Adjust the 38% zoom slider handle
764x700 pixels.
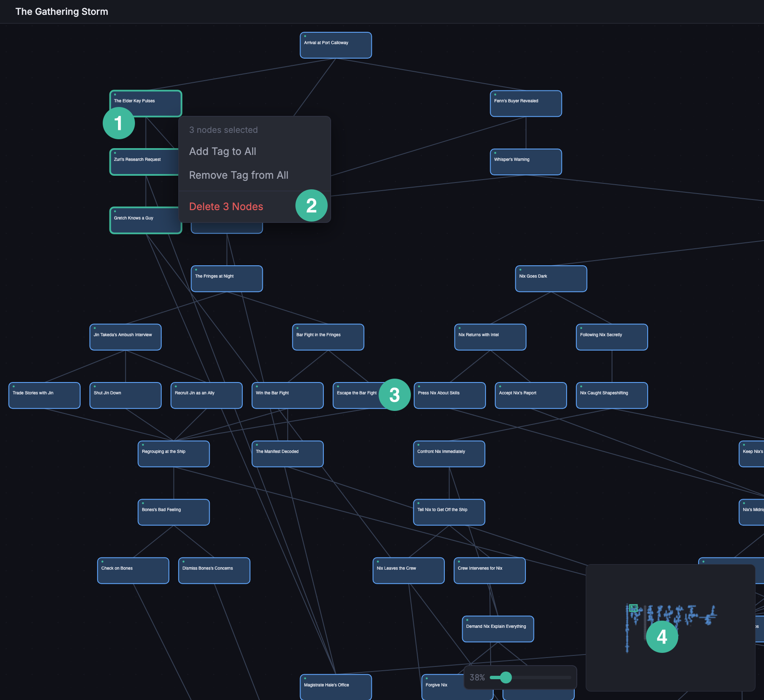(x=506, y=678)
